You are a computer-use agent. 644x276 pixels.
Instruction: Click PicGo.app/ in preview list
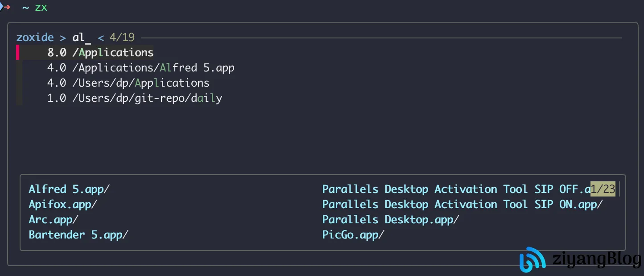point(353,235)
